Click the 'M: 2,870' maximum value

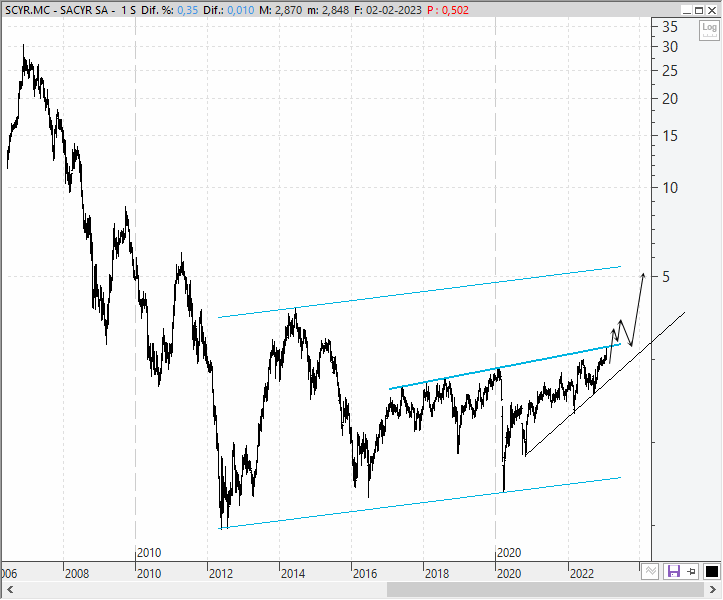pyautogui.click(x=280, y=10)
